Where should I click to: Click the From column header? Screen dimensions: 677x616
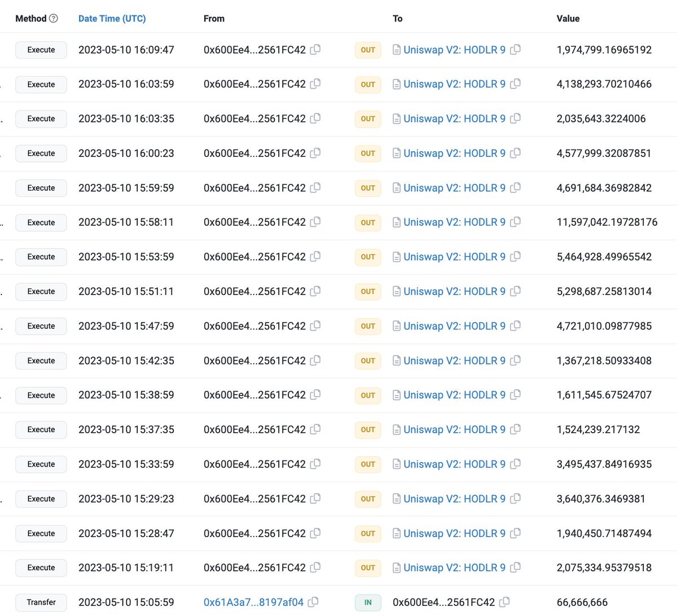click(214, 19)
